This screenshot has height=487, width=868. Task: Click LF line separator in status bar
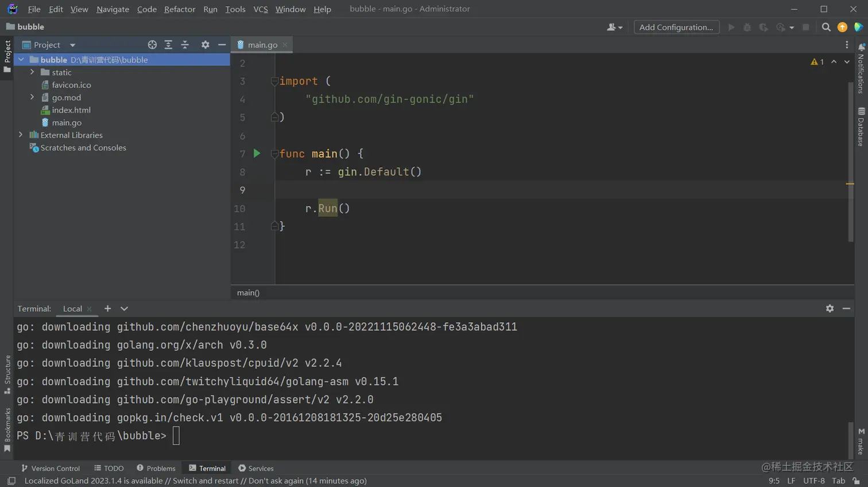(791, 481)
